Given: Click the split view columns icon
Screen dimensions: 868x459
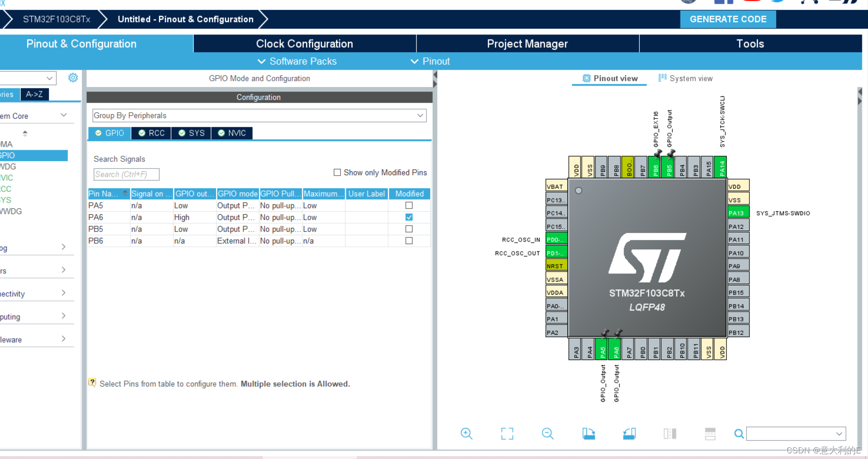Looking at the screenshot, I should pos(670,434).
